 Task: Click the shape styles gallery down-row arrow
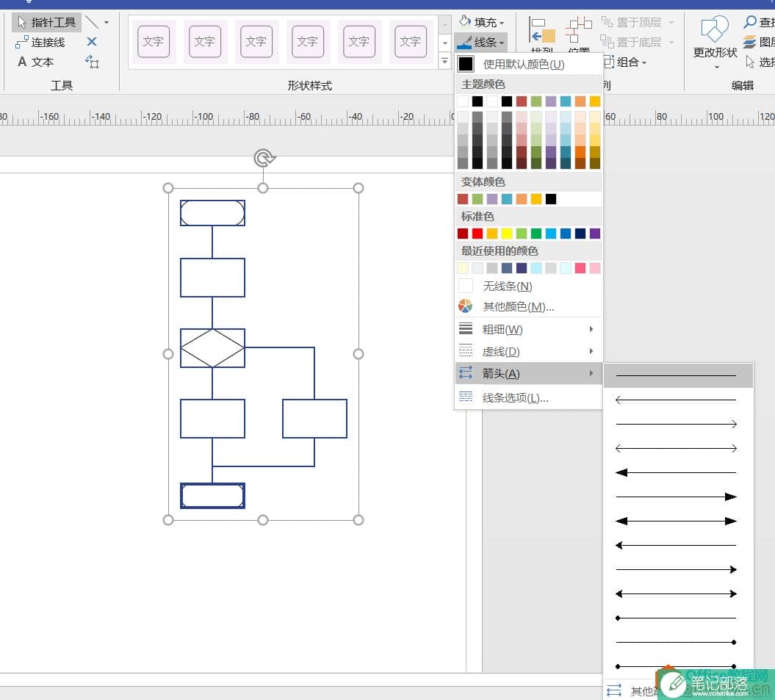point(445,43)
